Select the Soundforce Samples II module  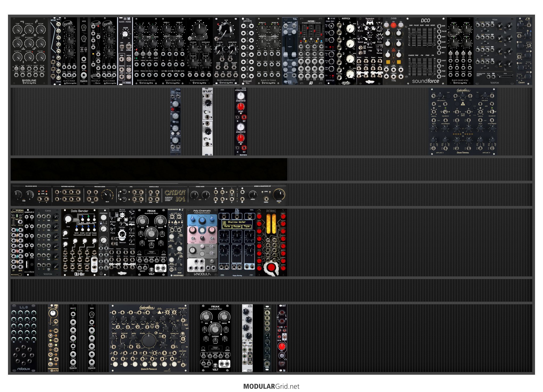(29, 242)
